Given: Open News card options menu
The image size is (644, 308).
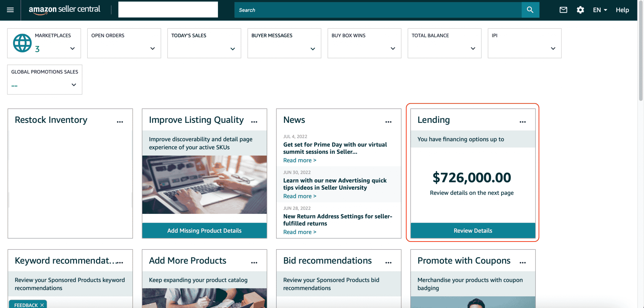Looking at the screenshot, I should pos(388,122).
